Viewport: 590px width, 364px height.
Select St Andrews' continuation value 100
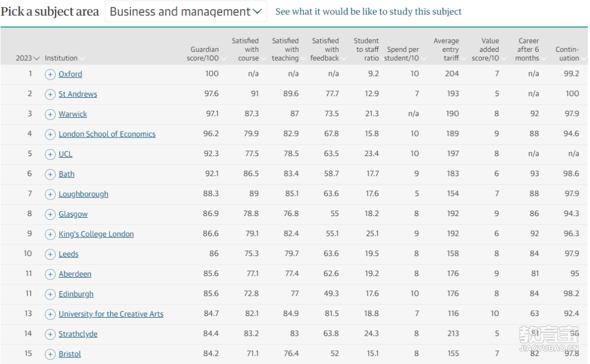pos(573,94)
